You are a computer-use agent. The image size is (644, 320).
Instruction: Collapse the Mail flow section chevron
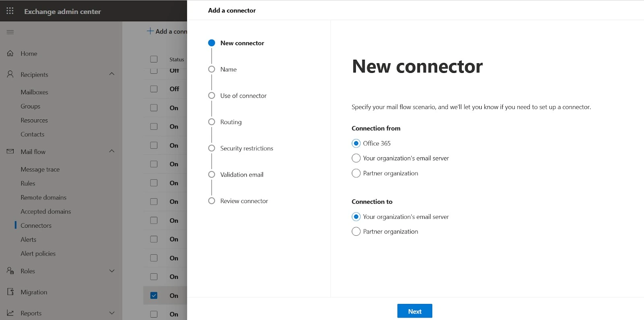coord(112,151)
